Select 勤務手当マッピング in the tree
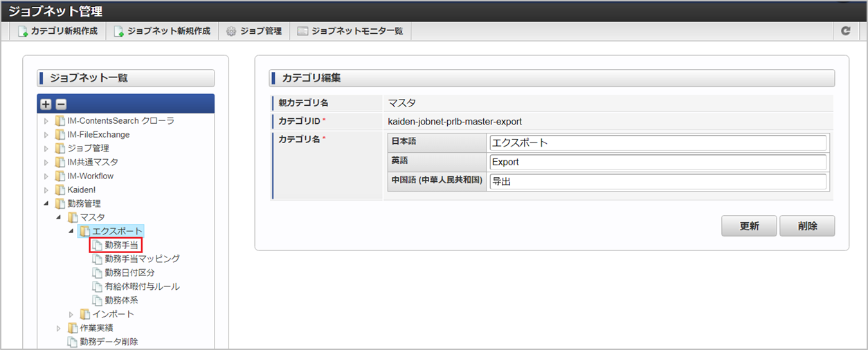Screen dimensions: 868x350 coord(142,259)
